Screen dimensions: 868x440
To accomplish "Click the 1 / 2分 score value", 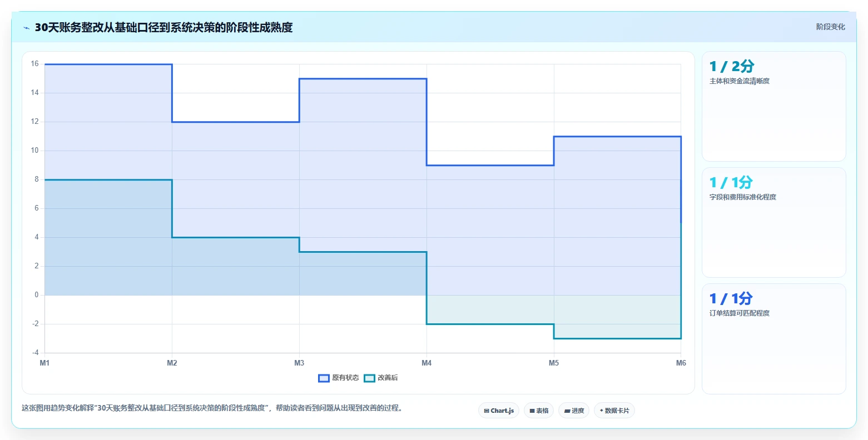I will (732, 67).
